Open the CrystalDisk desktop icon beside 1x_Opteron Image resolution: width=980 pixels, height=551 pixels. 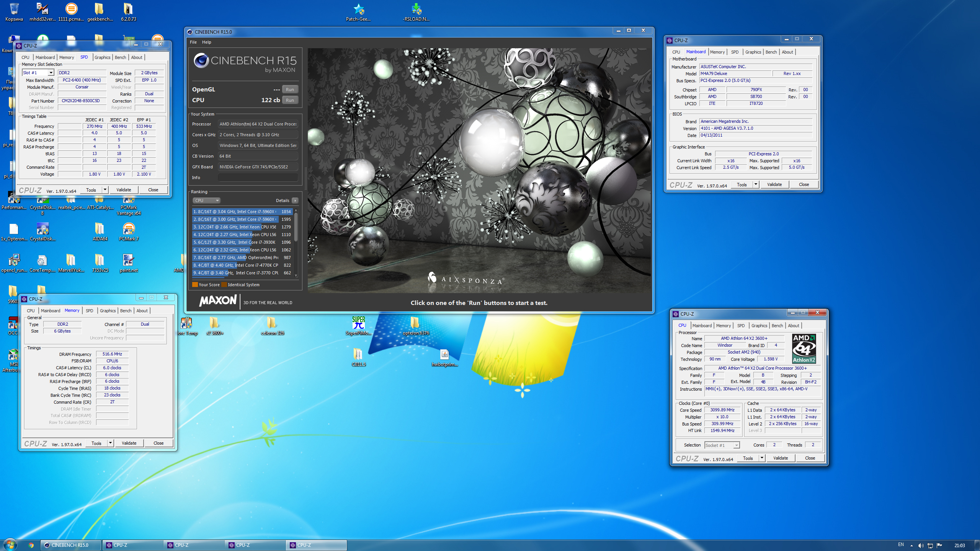[x=42, y=231]
